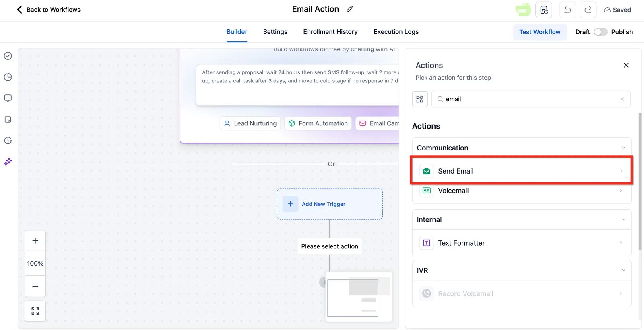Click the undo arrow icon

click(568, 10)
